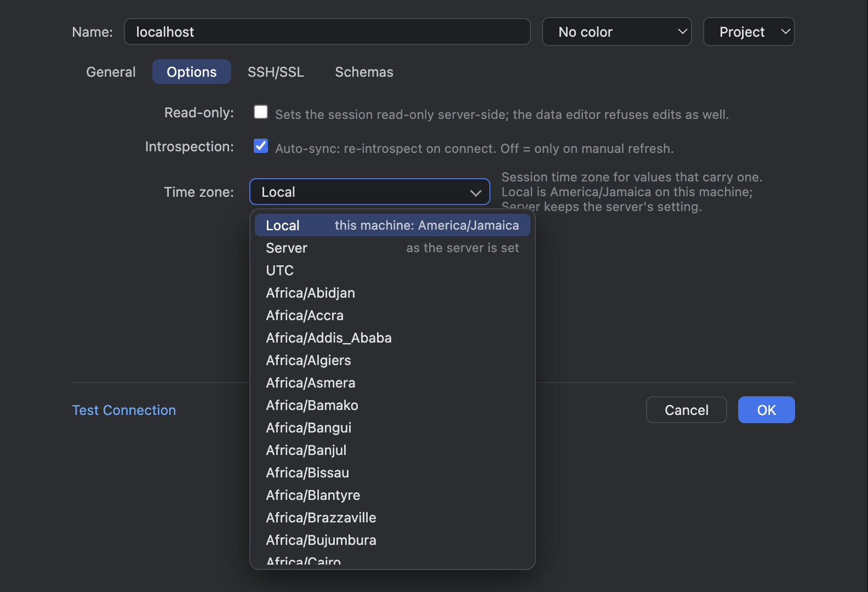
Task: Open the SSH/SSL tab
Action: click(x=276, y=72)
